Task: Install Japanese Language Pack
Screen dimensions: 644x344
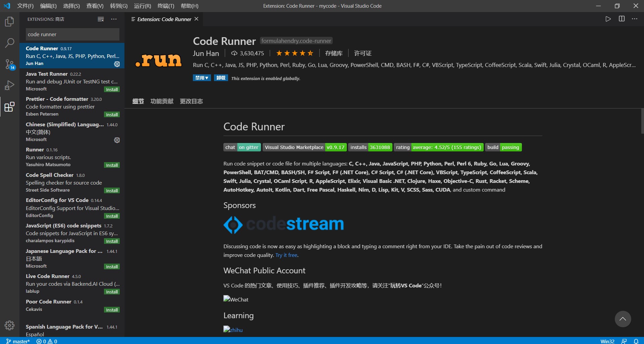Action: (x=112, y=267)
